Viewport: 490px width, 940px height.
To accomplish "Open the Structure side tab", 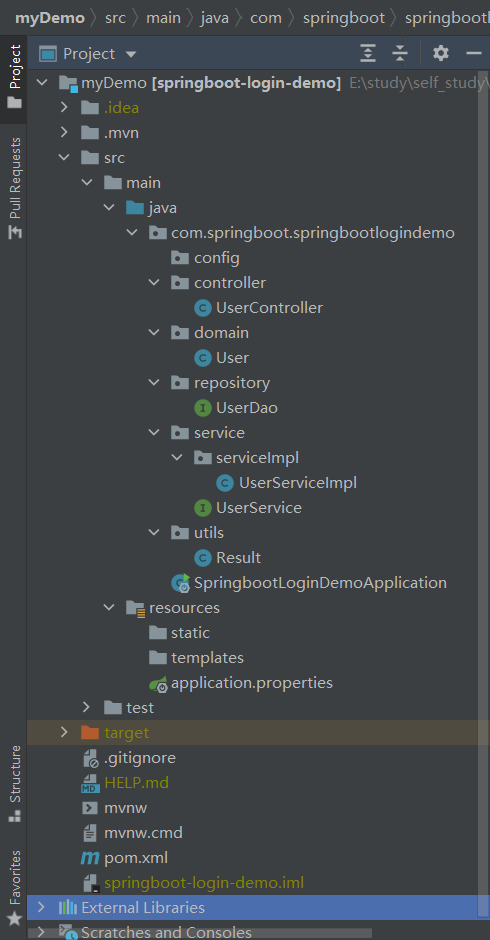I will tap(14, 784).
